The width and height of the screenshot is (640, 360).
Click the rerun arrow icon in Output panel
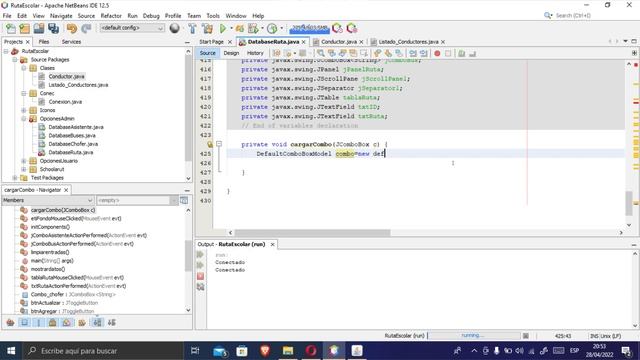200,255
